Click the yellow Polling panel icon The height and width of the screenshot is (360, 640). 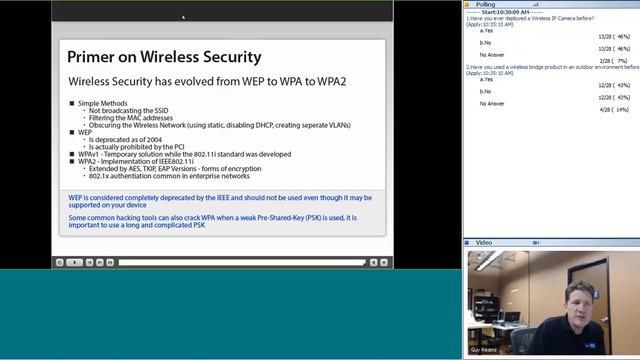click(x=467, y=4)
